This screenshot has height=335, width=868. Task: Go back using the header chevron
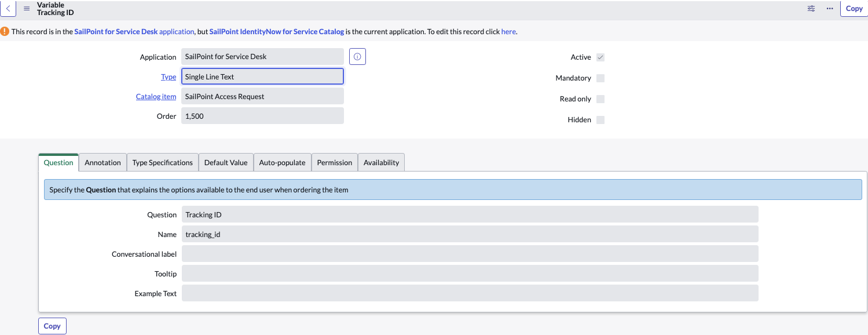pyautogui.click(x=8, y=9)
